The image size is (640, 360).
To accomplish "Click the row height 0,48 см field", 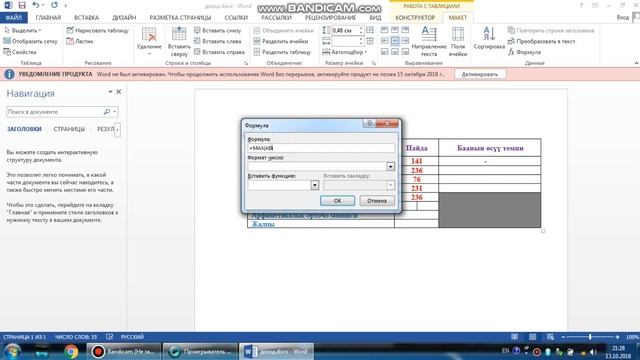I will [345, 31].
